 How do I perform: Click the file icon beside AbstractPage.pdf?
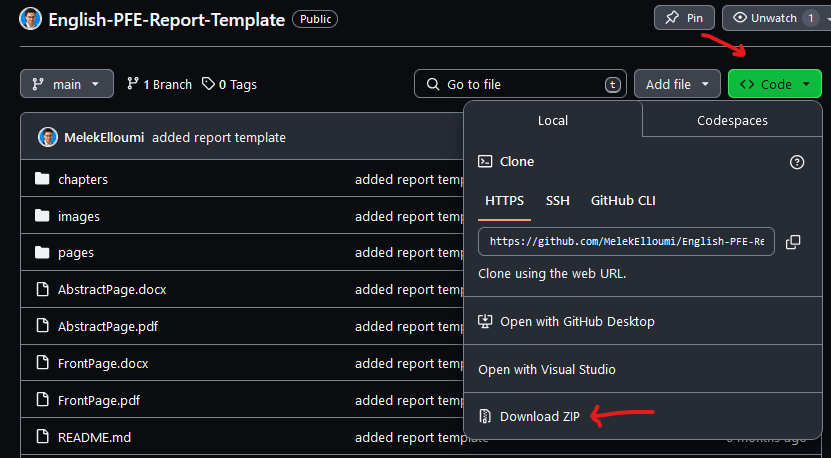42,326
